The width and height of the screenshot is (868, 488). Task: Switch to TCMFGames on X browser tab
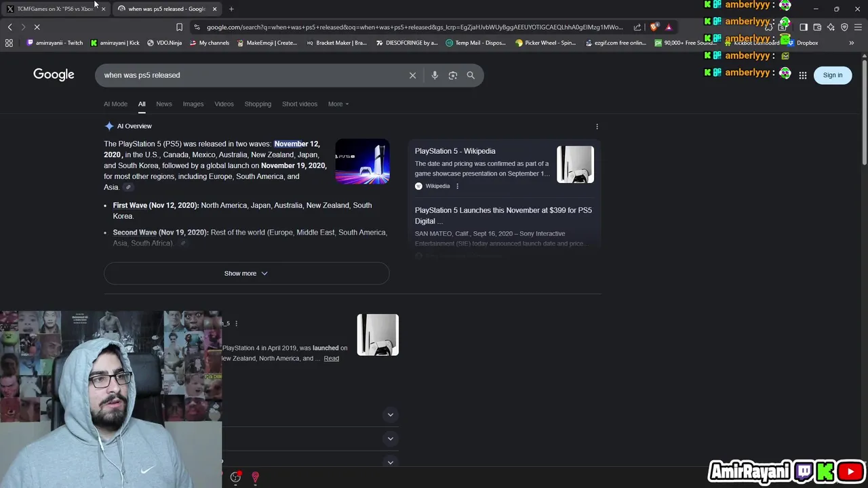click(x=56, y=9)
